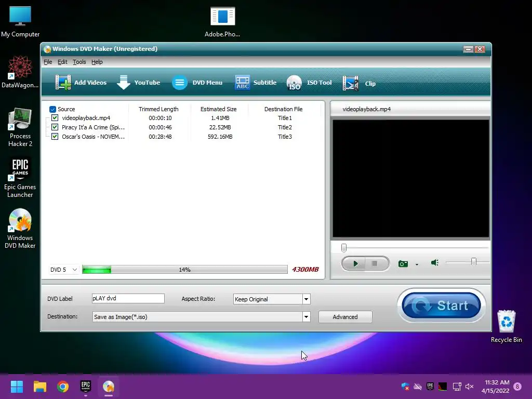Image resolution: width=532 pixels, height=399 pixels.
Task: Expand the snapshot options arrow
Action: [417, 264]
